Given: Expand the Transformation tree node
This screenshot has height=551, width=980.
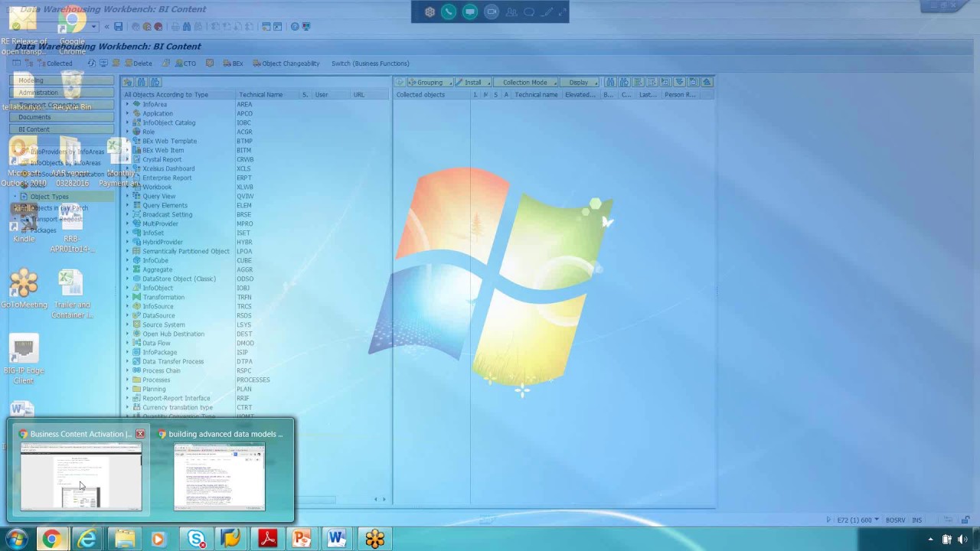Looking at the screenshot, I should [127, 297].
